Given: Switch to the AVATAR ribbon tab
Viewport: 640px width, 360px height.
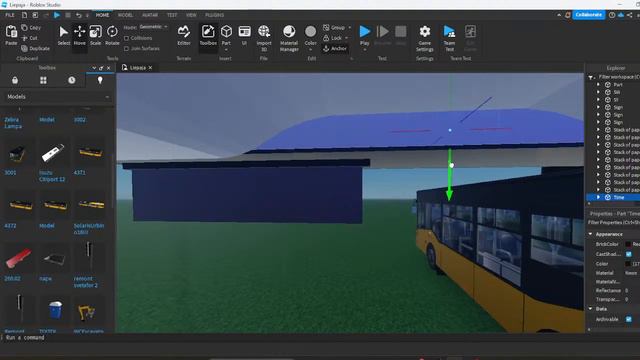Looking at the screenshot, I should point(150,15).
